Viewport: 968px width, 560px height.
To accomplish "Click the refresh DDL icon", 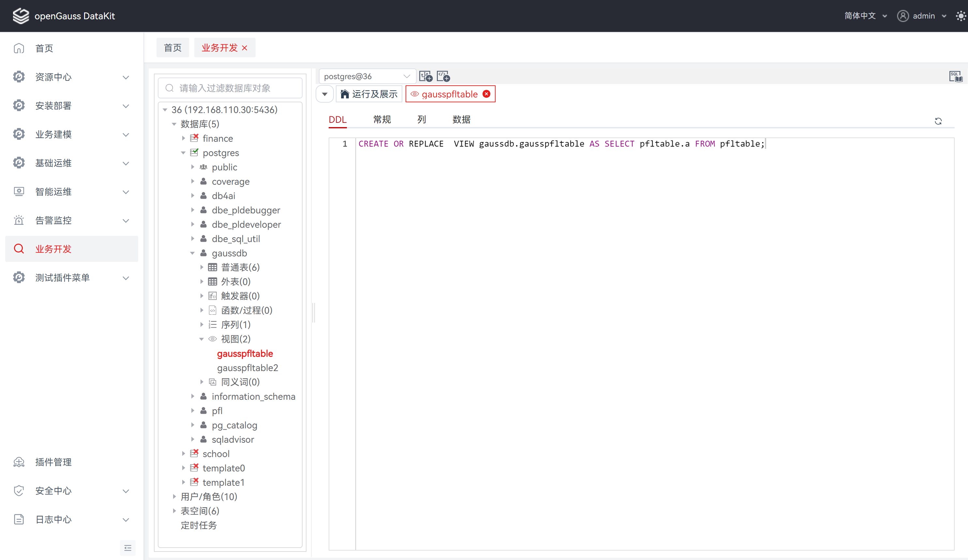I will point(938,121).
